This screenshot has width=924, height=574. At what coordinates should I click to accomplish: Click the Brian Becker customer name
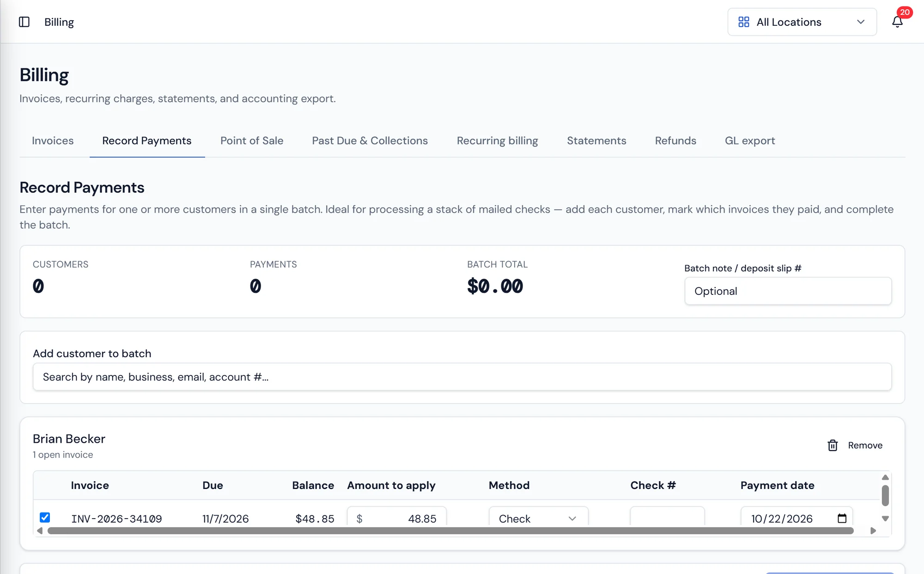tap(69, 439)
